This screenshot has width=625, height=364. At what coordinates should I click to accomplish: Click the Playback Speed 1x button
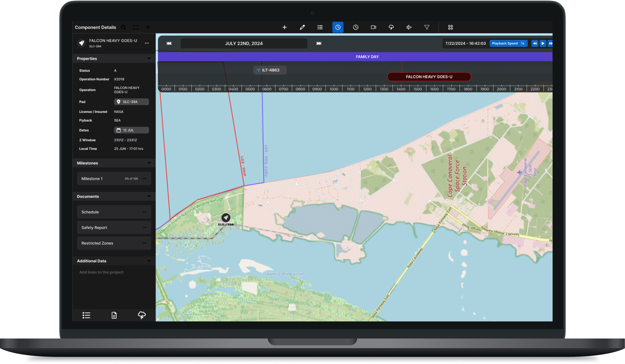[x=508, y=44]
